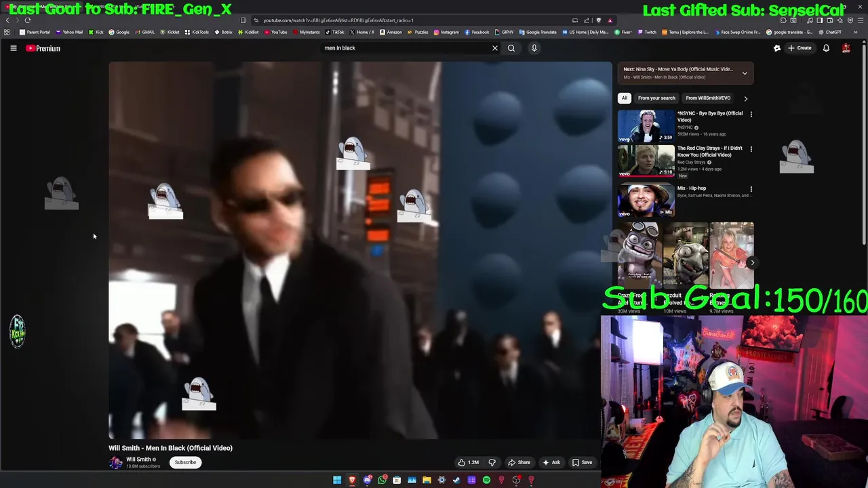
Task: Open the account avatar menu
Action: click(846, 48)
